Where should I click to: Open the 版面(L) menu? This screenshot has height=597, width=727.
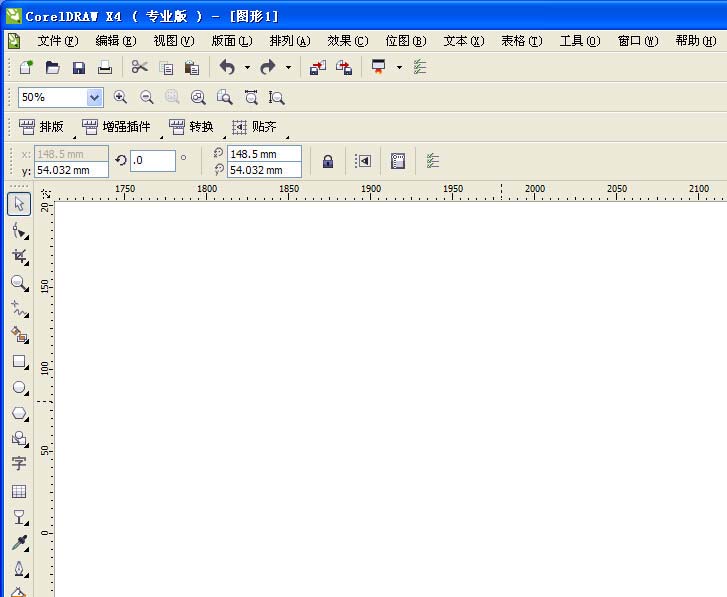pyautogui.click(x=232, y=41)
